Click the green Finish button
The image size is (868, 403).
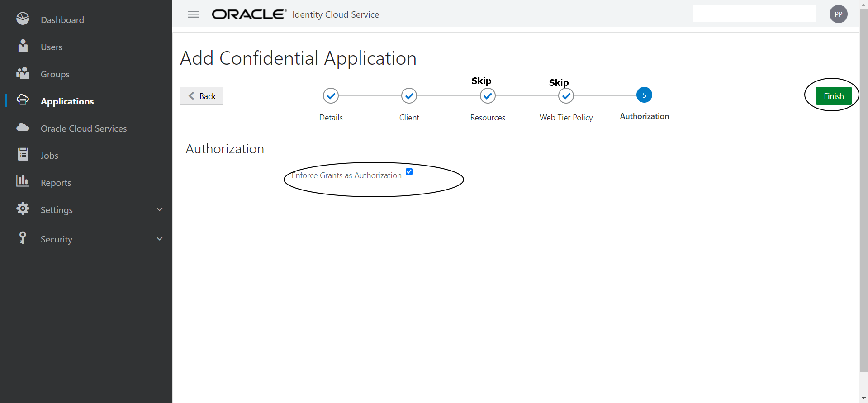point(833,96)
